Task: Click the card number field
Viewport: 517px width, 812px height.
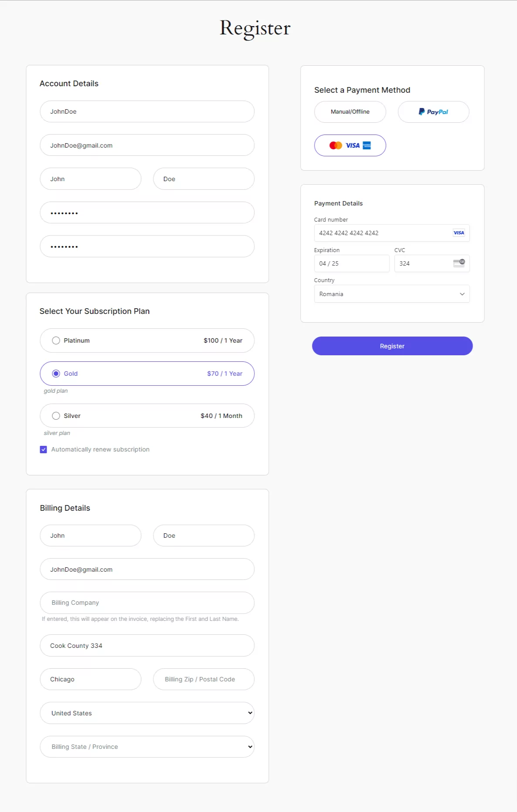Action: tap(392, 233)
